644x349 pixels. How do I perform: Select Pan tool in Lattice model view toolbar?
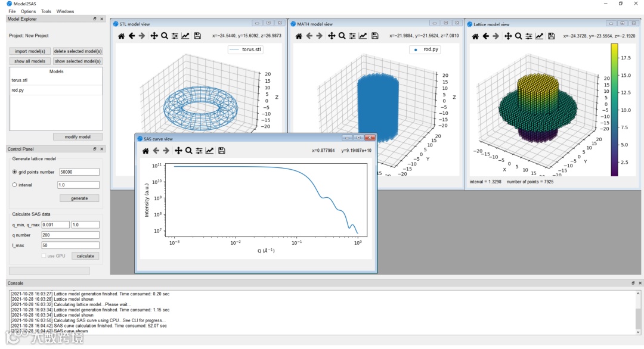508,36
